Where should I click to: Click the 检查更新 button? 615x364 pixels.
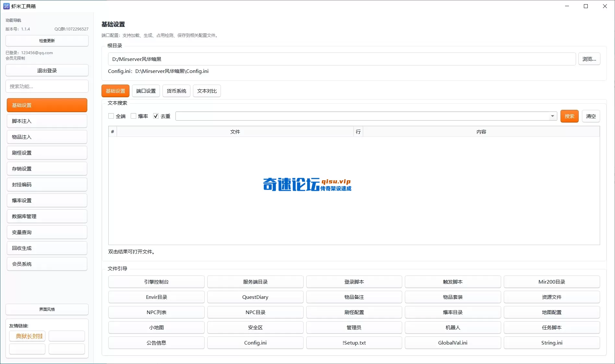pyautogui.click(x=47, y=41)
